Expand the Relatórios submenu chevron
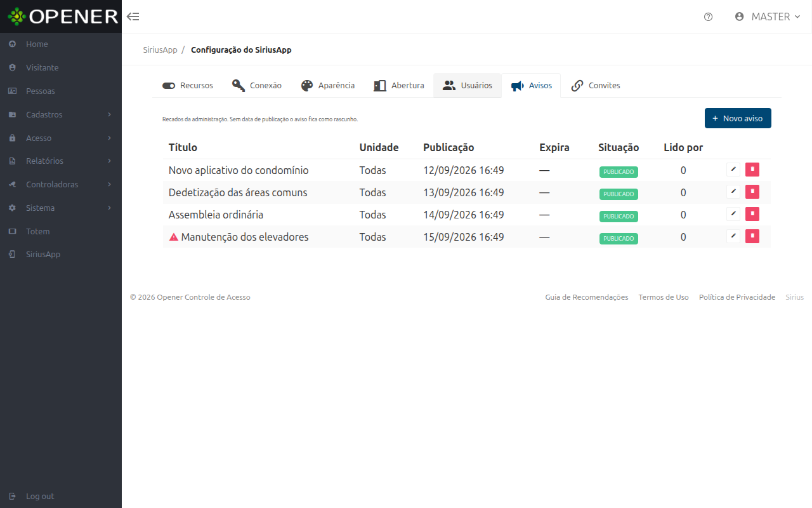812x508 pixels. click(x=110, y=161)
